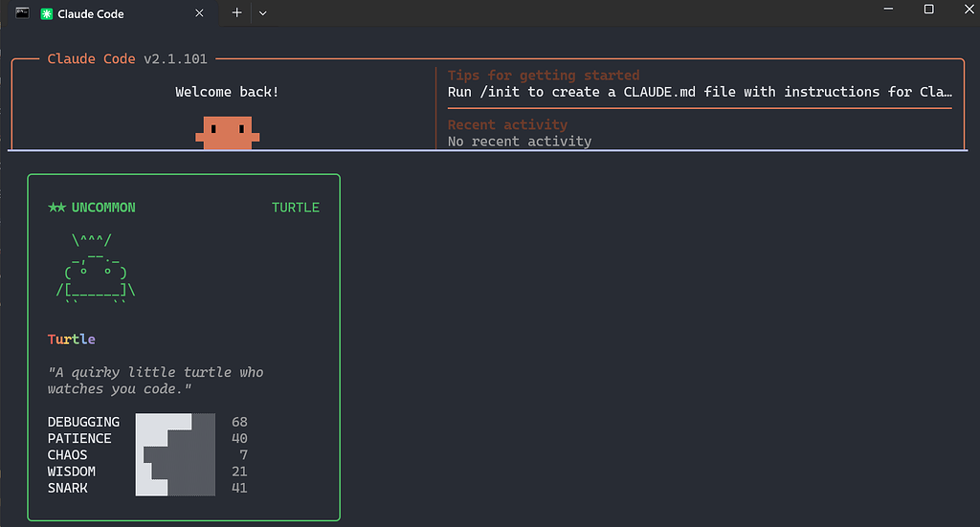Expand the new tab profile dropdown chevron
The height and width of the screenshot is (527, 980).
(x=263, y=13)
